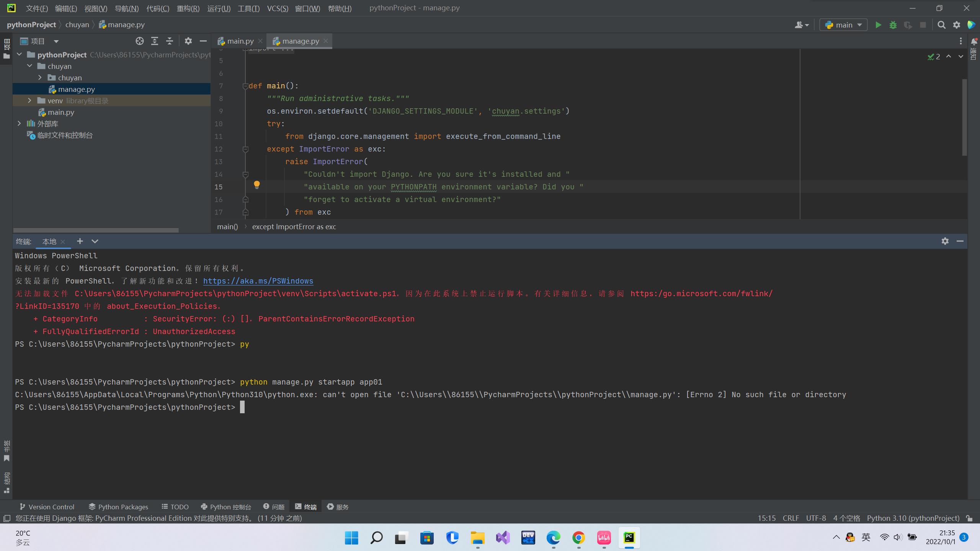Viewport: 980px width, 551px height.
Task: Click the stop button in run toolbar
Action: [x=923, y=25]
